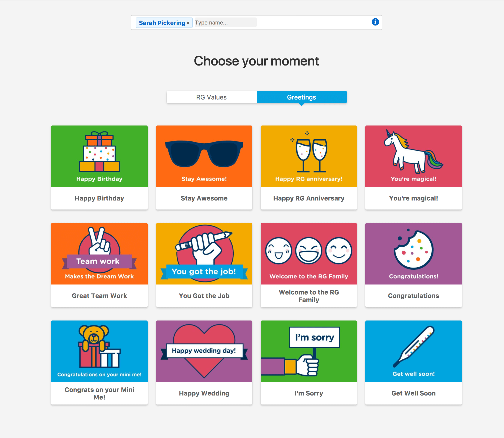The width and height of the screenshot is (504, 438).
Task: Select the Happy RG Anniversary card
Action: coord(309,167)
